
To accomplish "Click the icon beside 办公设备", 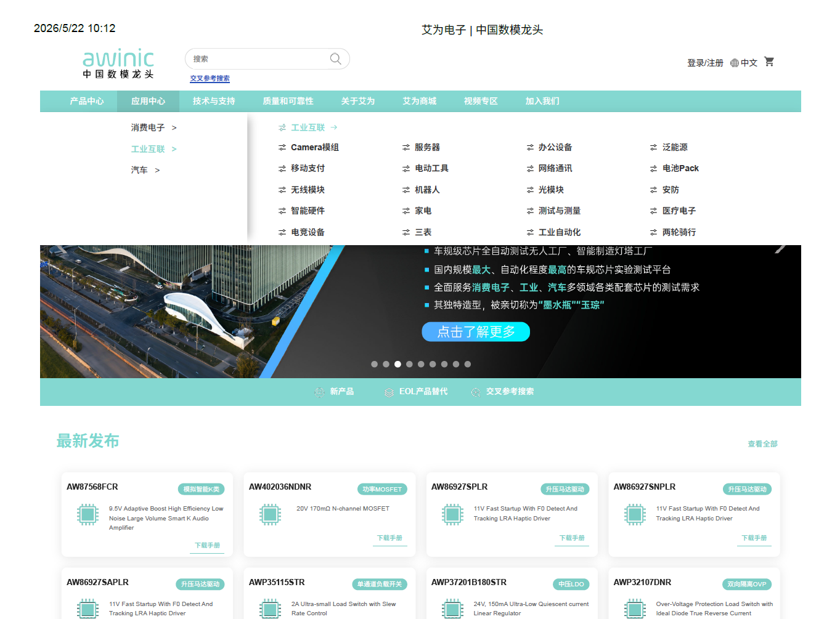I will (x=530, y=147).
